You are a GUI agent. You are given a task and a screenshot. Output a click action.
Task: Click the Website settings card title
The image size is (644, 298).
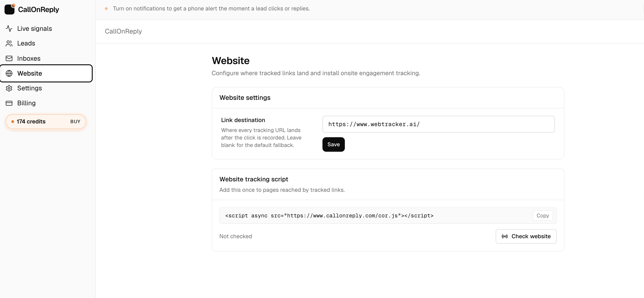(245, 98)
